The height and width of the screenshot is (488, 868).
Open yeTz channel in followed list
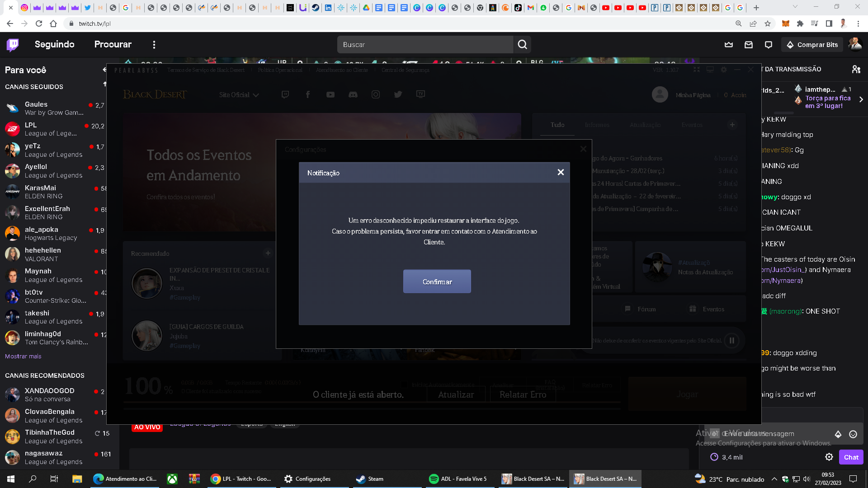pos(54,150)
